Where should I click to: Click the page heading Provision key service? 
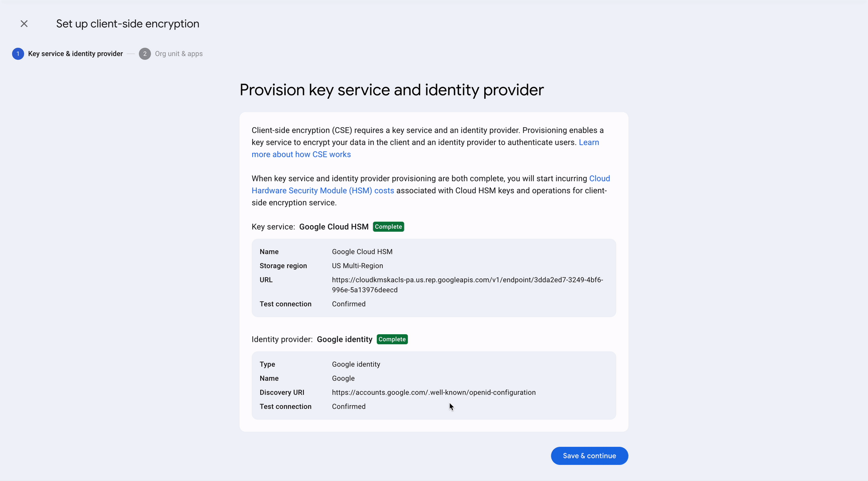pyautogui.click(x=391, y=90)
